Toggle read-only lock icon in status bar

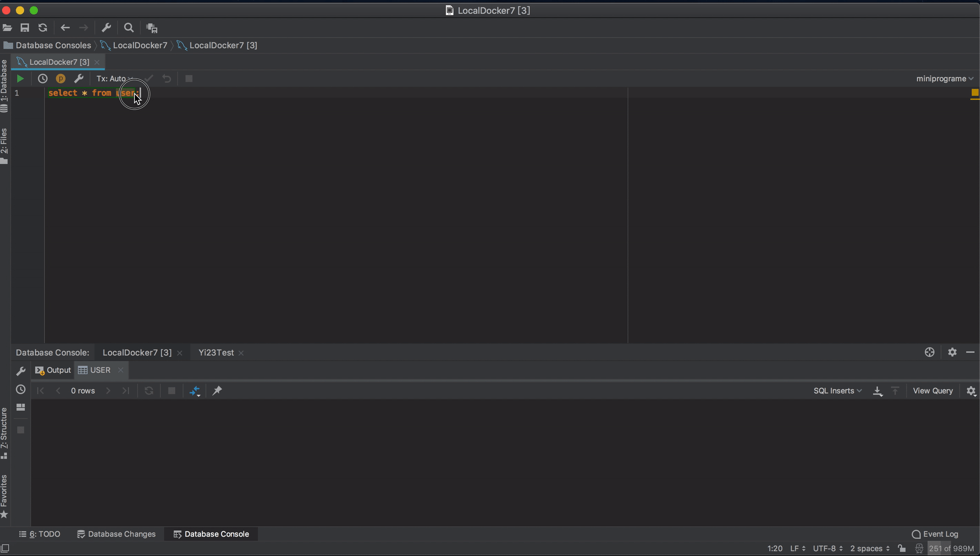pos(902,548)
